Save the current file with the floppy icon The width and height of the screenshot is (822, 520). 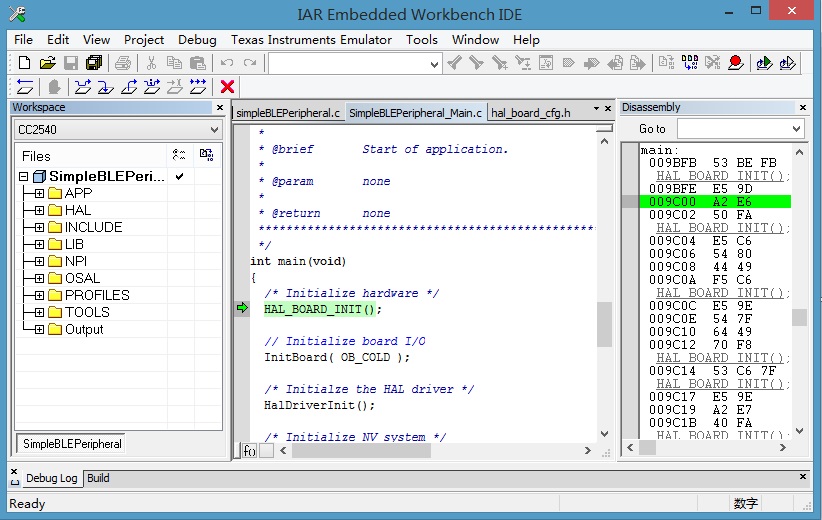tap(71, 63)
